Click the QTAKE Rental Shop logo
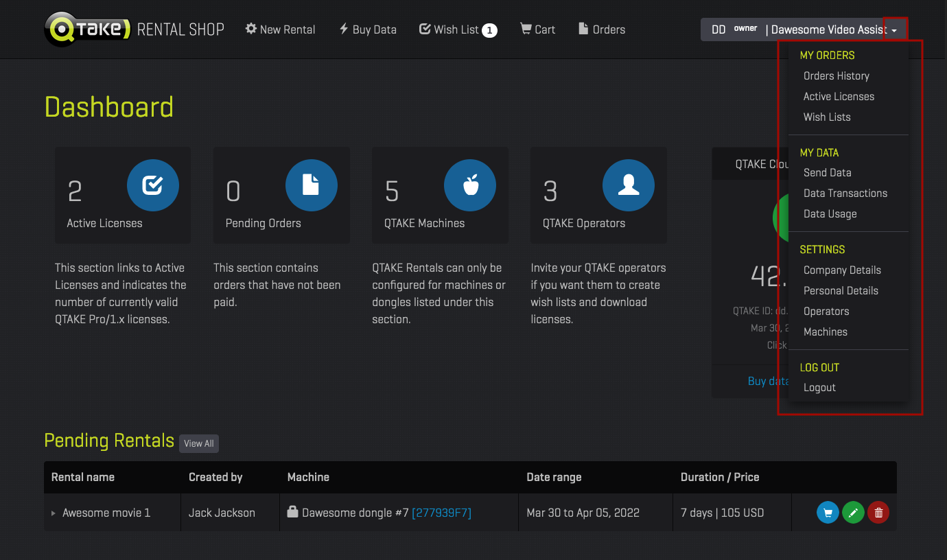 coord(135,30)
